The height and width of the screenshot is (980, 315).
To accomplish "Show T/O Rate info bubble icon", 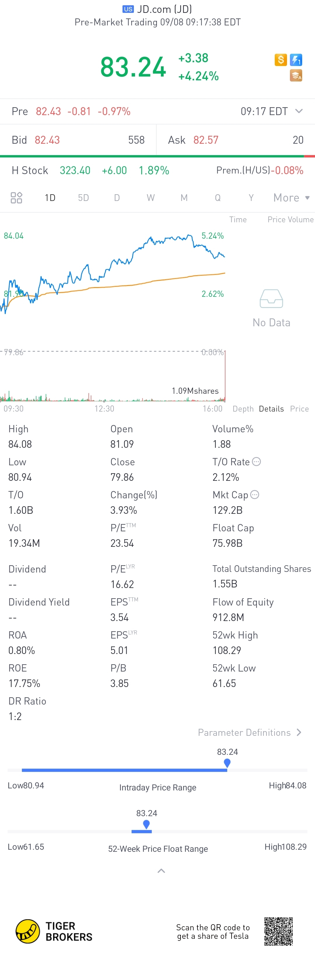I will tap(256, 462).
